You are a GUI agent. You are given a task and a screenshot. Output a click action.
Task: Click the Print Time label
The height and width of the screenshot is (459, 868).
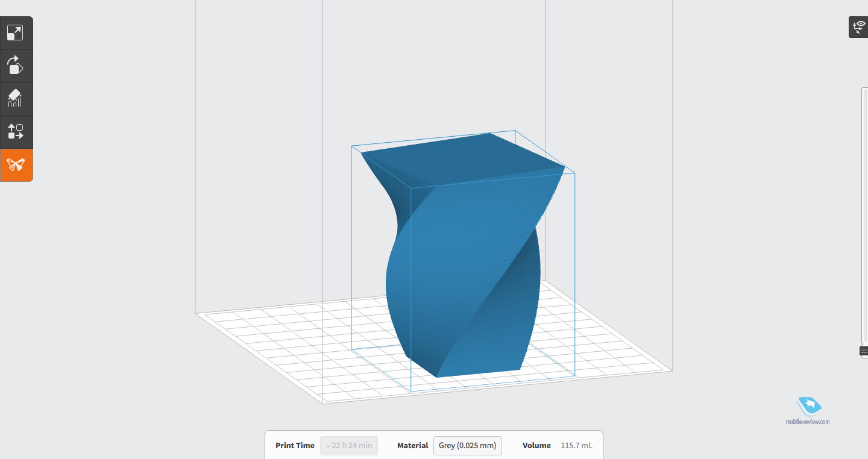click(x=295, y=446)
